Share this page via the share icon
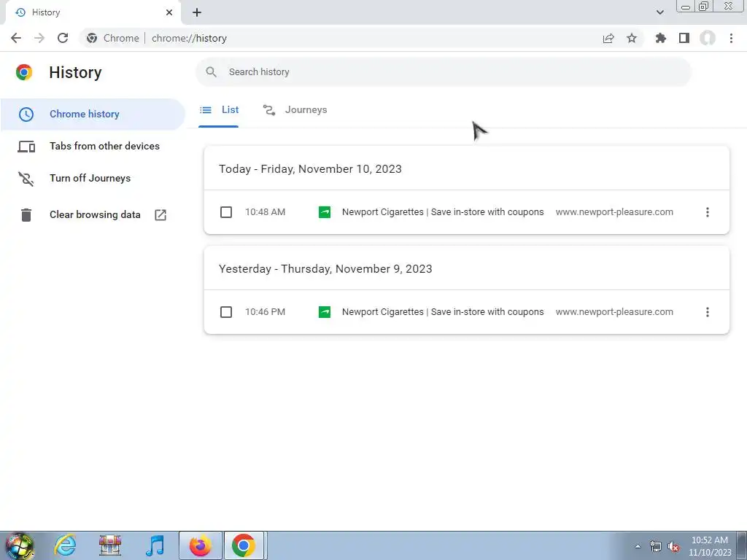 point(608,38)
